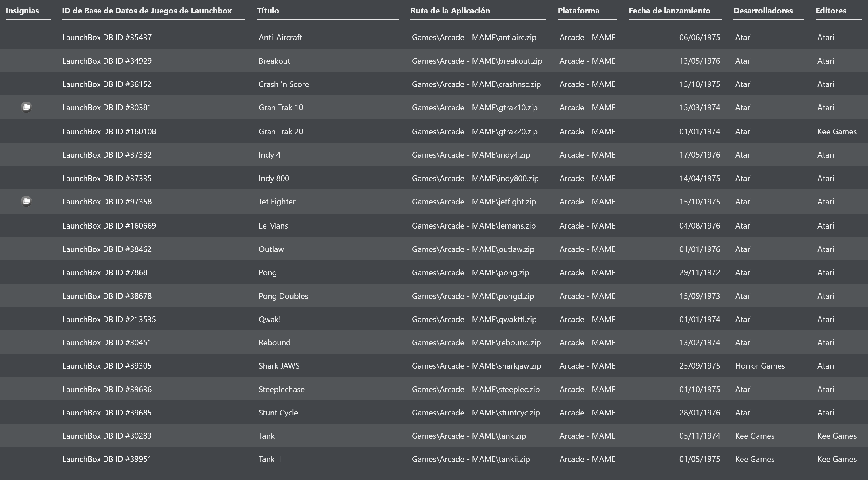Sort by Ruta de la Aplicación header

tap(450, 11)
